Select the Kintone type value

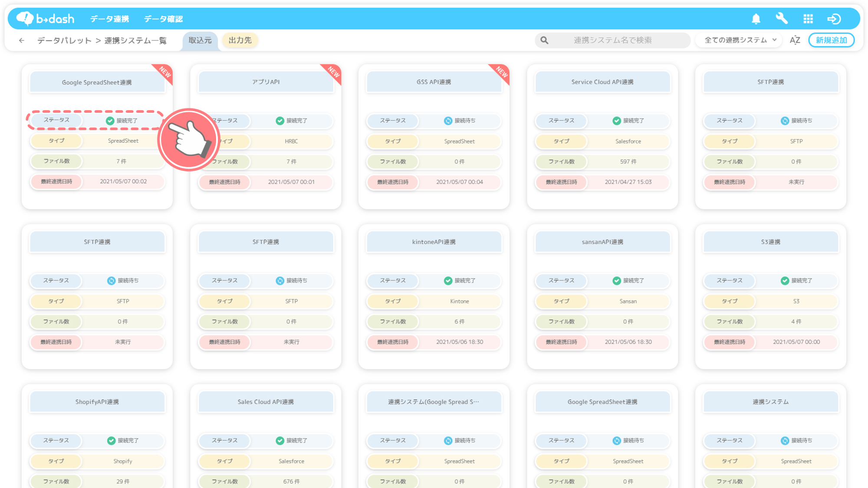pos(460,301)
